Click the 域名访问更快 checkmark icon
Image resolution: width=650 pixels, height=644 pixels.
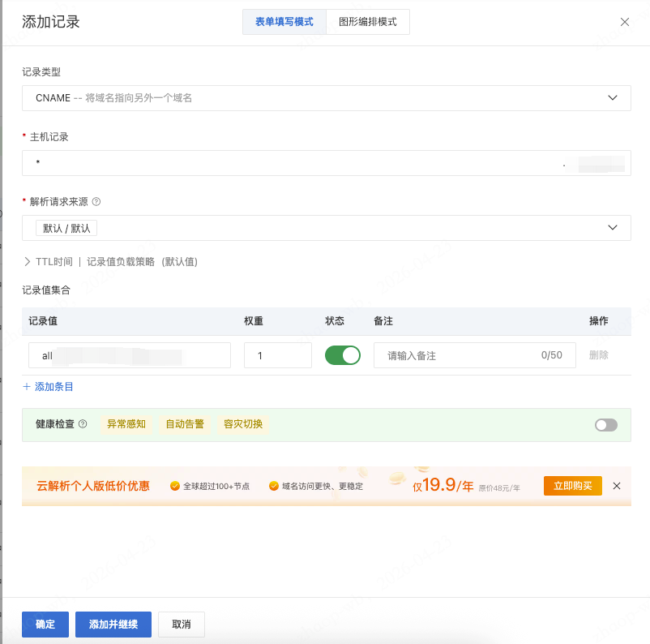[x=274, y=487]
